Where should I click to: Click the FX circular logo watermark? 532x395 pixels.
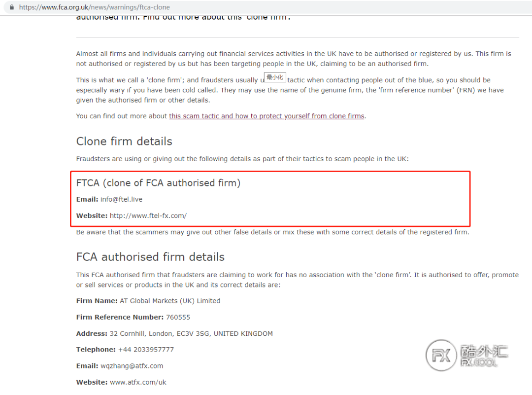[442, 356]
